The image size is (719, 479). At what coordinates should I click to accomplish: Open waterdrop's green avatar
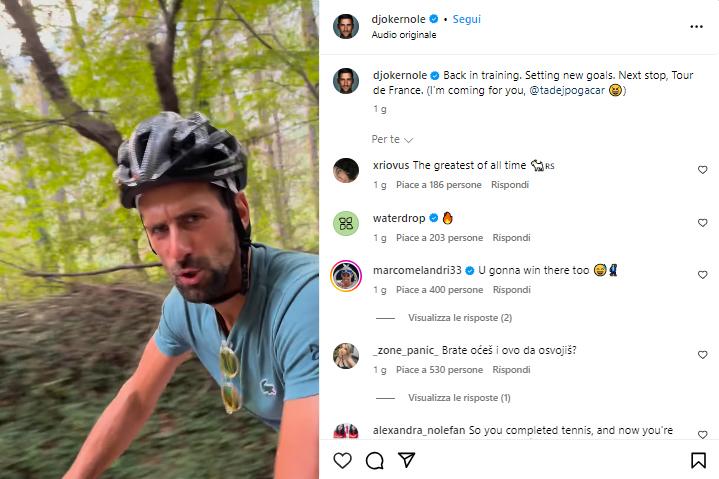pos(346,223)
